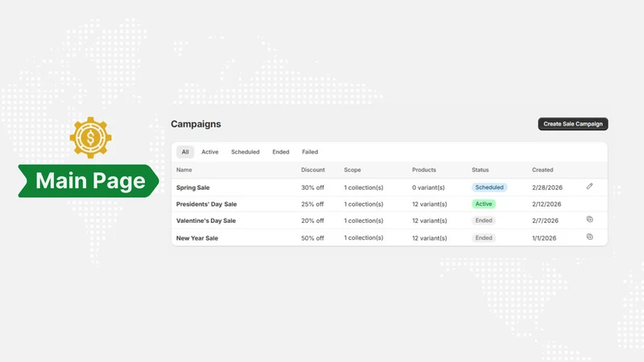The width and height of the screenshot is (644, 362).
Task: Click the Scheduled status badge
Action: click(x=489, y=187)
